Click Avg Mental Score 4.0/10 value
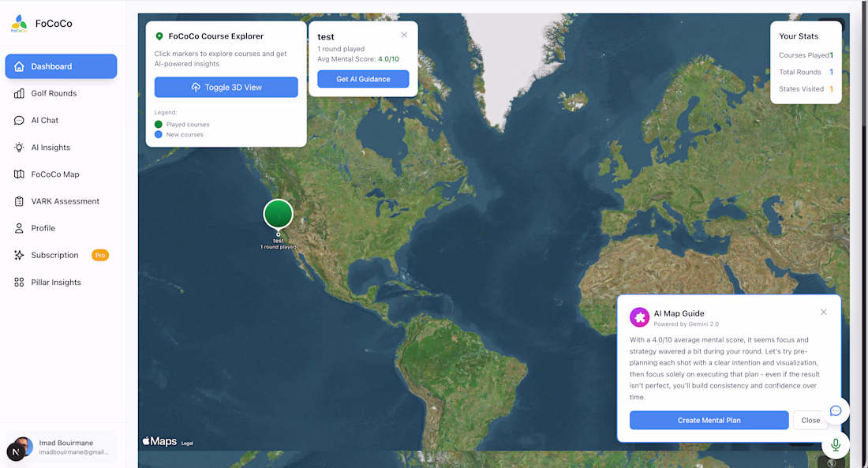The height and width of the screenshot is (468, 868). pyautogui.click(x=388, y=58)
